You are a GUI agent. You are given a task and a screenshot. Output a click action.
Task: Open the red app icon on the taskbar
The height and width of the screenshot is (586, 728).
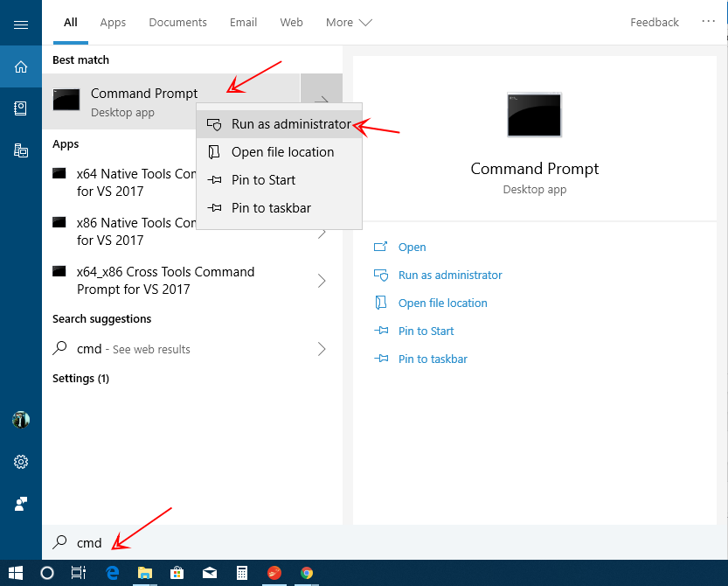pos(274,573)
